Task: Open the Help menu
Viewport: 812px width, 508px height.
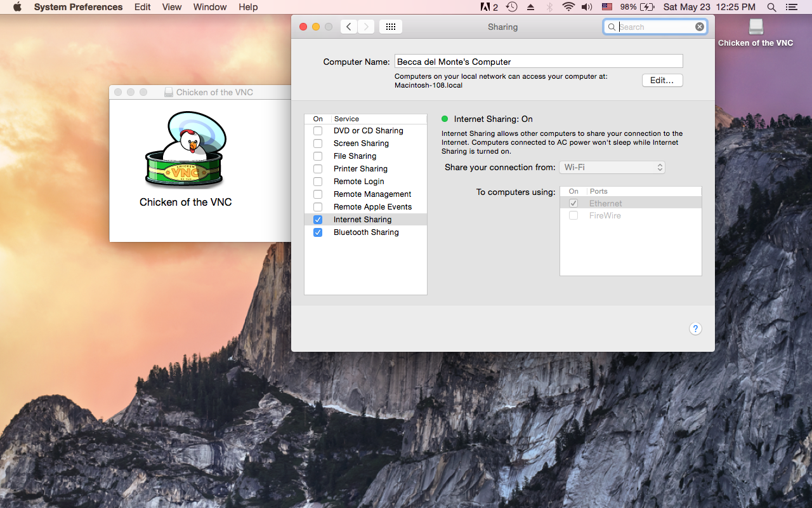Action: [248, 7]
